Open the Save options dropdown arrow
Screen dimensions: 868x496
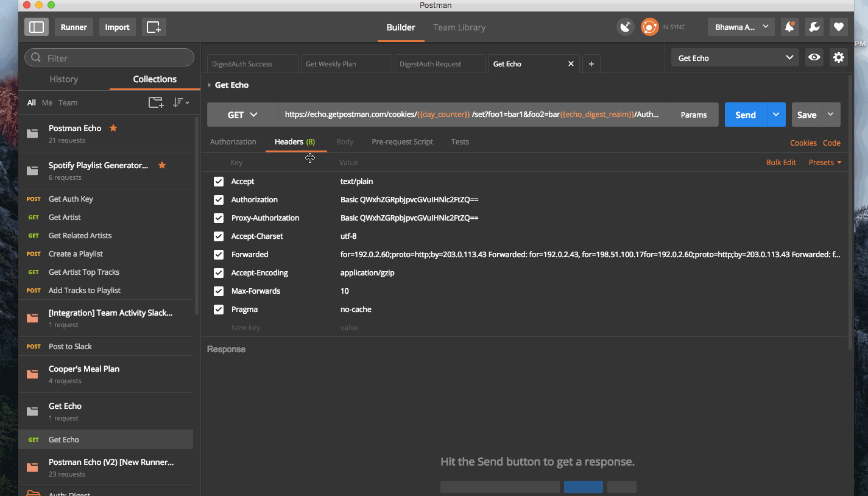click(831, 115)
